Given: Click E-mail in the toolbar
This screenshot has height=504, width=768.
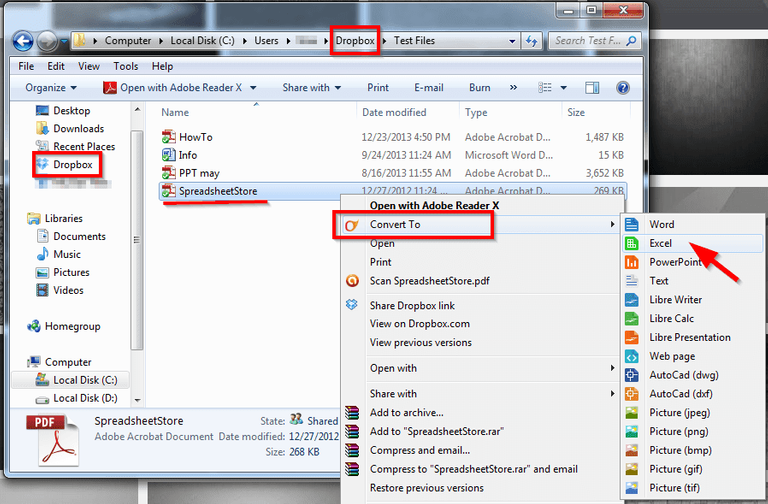Looking at the screenshot, I should [429, 88].
